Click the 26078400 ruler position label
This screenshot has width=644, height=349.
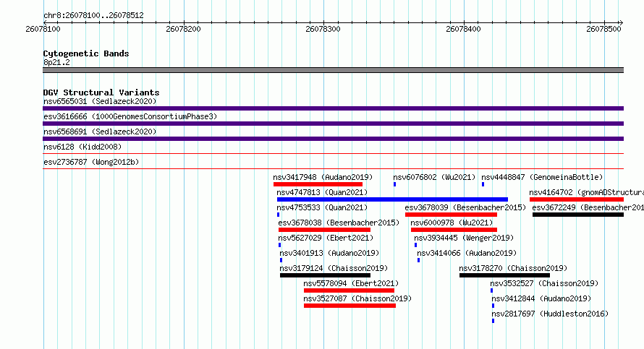click(x=463, y=29)
